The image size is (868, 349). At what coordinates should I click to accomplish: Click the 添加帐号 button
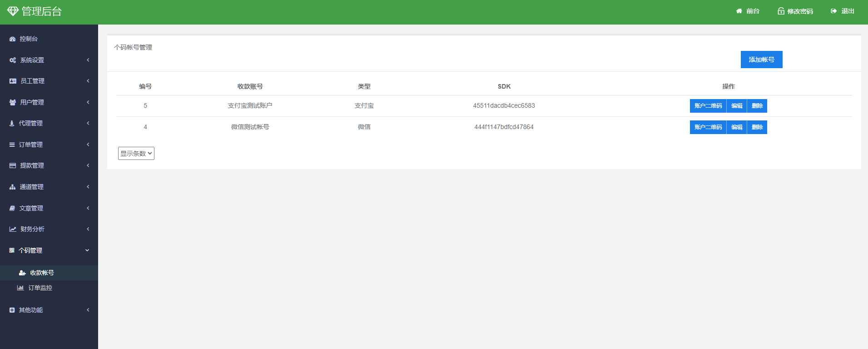(762, 60)
